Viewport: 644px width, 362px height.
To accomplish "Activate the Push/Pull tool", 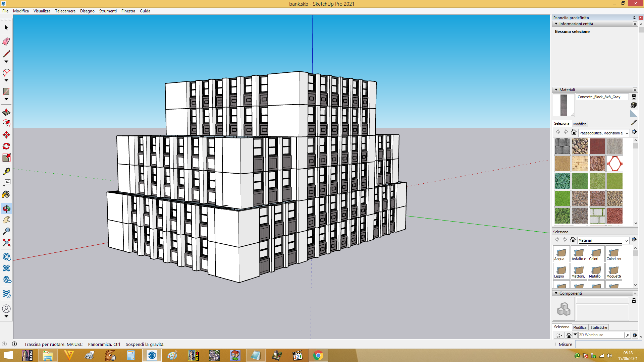I will point(6,112).
